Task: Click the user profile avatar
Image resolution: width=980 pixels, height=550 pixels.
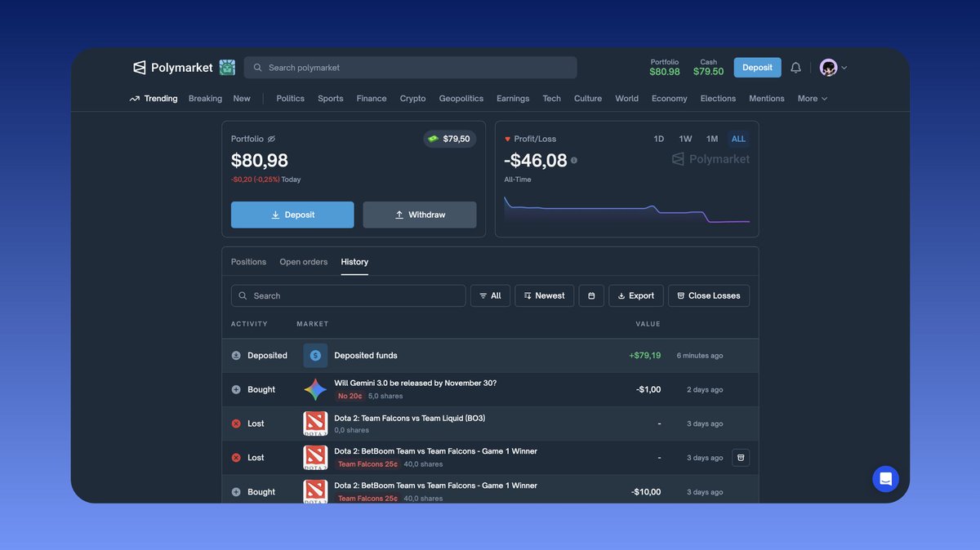Action: tap(828, 68)
